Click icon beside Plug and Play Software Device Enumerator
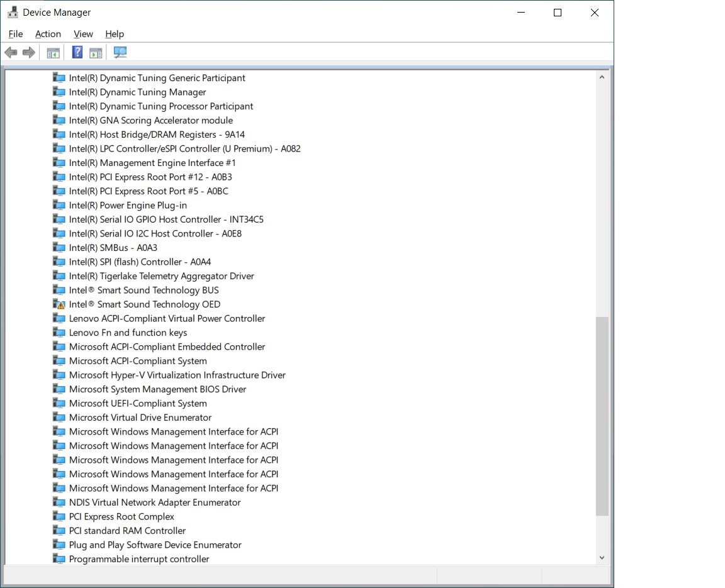 click(x=59, y=545)
